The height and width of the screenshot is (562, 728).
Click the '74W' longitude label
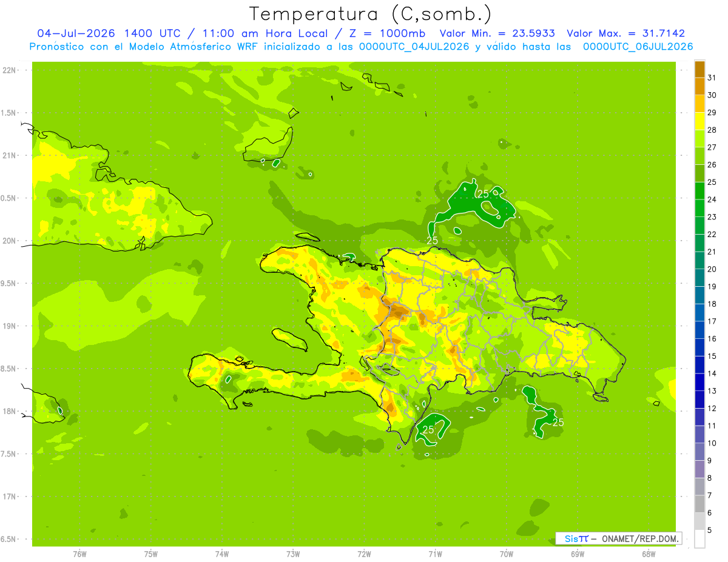pos(222,554)
